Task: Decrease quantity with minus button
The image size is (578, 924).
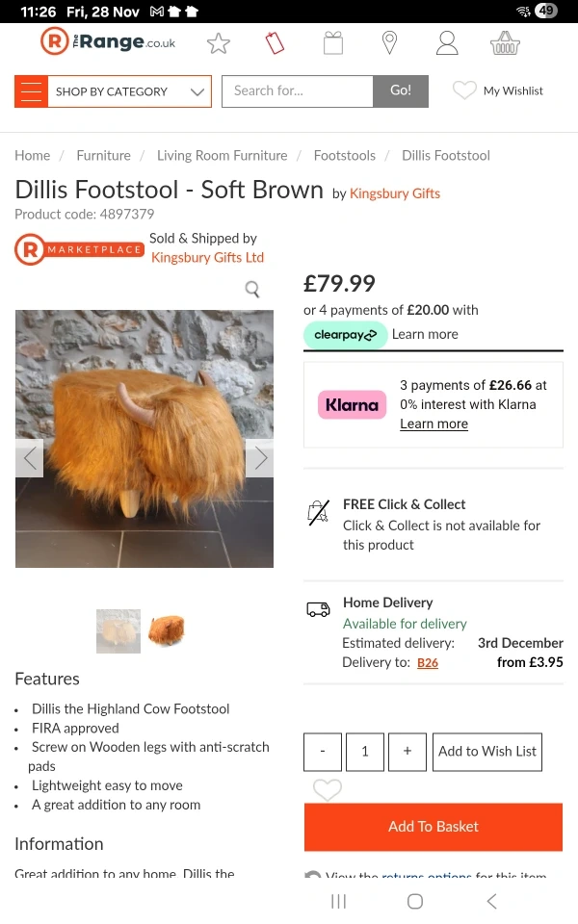Action: coord(323,752)
